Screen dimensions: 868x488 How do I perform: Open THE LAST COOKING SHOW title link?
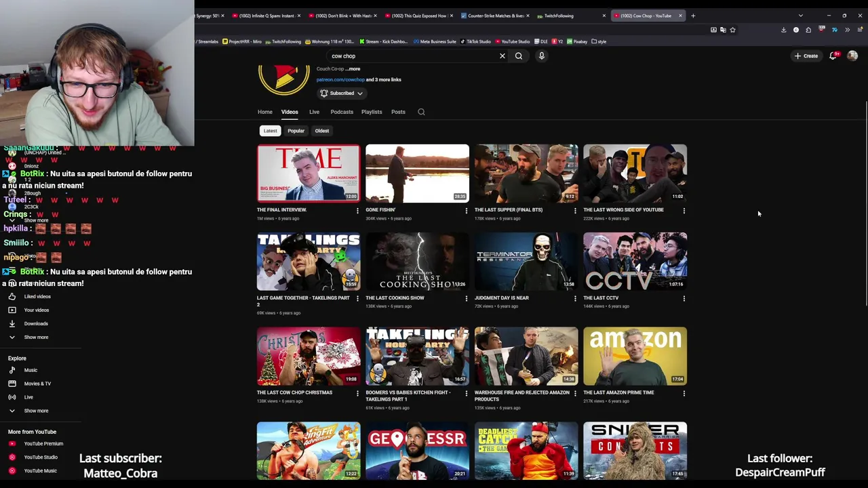[x=395, y=298]
